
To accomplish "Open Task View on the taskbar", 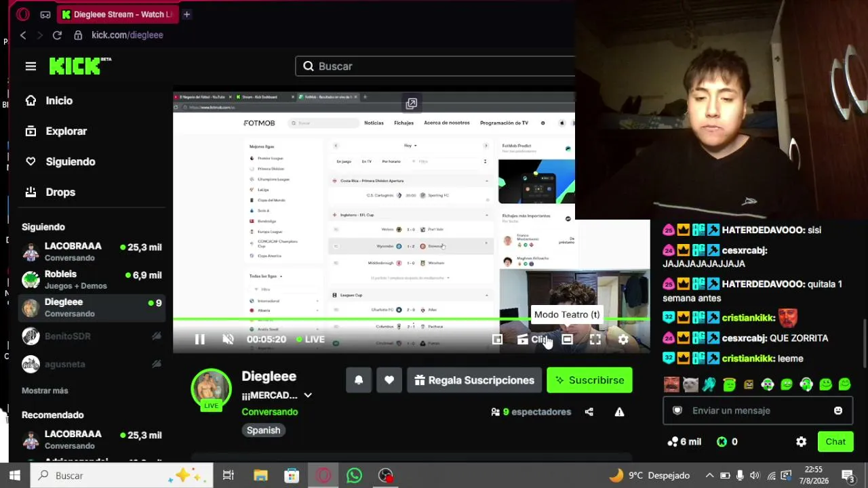I will click(x=229, y=476).
